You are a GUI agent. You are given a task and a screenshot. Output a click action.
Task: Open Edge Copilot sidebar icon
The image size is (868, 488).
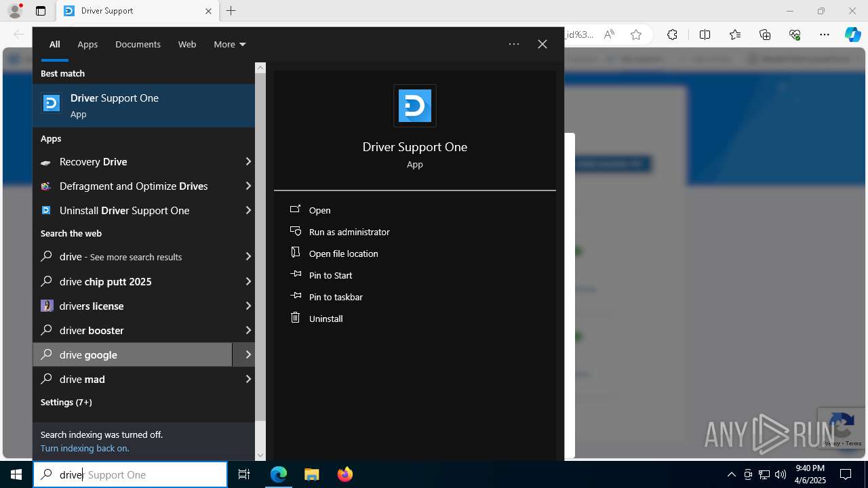tap(852, 35)
